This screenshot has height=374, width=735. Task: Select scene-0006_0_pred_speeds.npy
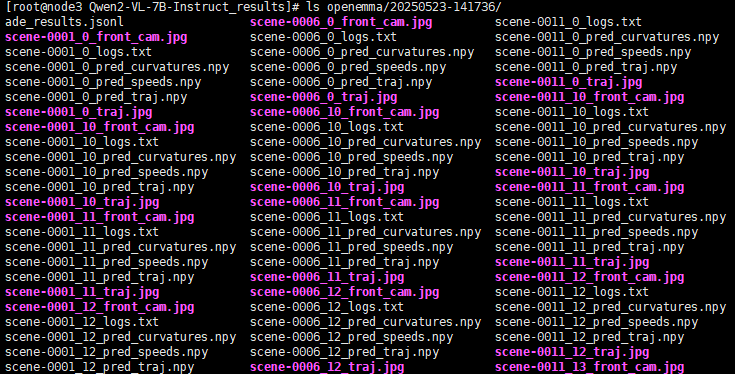(348, 67)
